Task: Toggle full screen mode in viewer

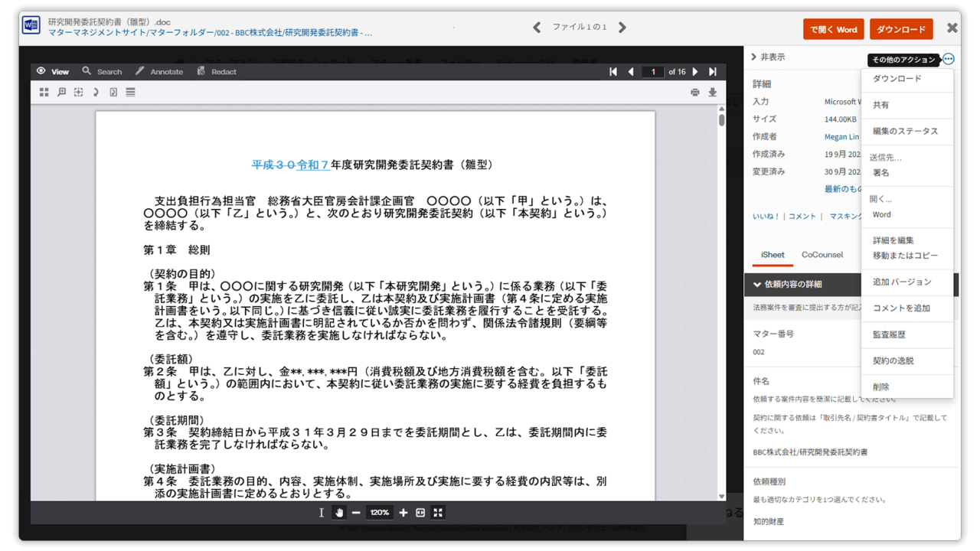Action: pyautogui.click(x=438, y=513)
